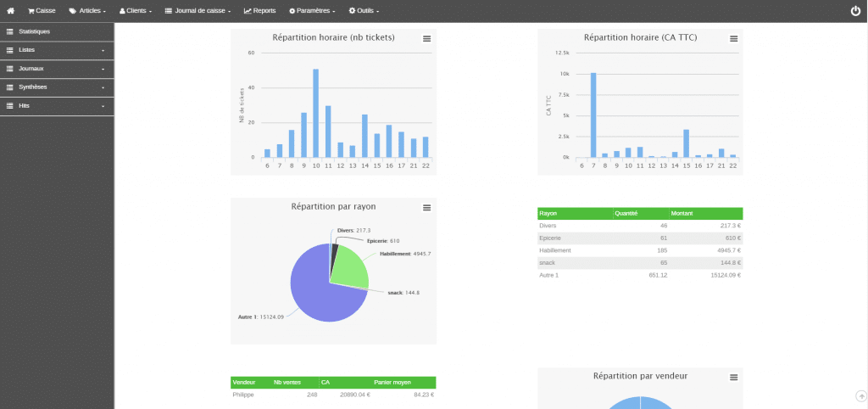The image size is (868, 409).
Task: Click the Autre 1: 15124.09 pie label
Action: tap(261, 317)
